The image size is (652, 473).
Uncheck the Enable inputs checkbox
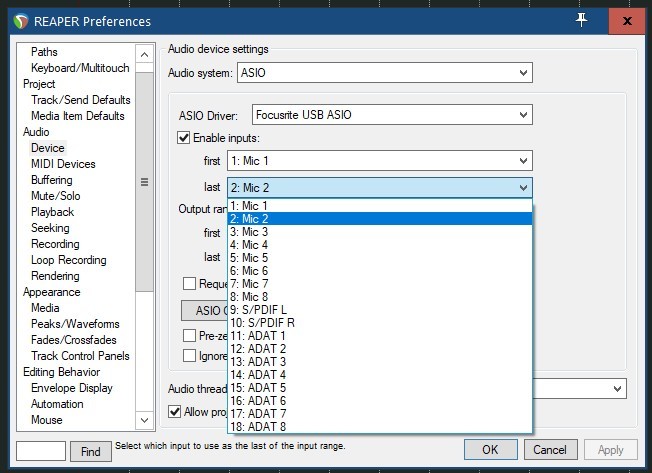pos(184,137)
